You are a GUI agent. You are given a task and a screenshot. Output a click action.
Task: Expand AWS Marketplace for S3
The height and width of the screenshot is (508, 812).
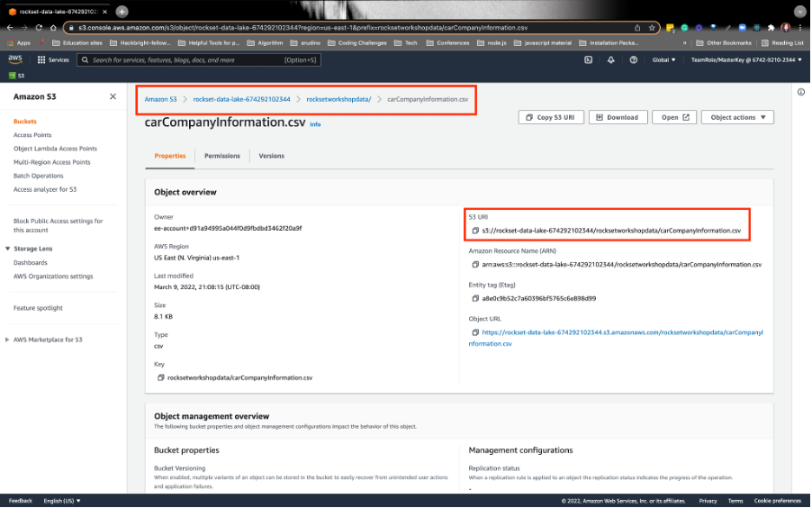[7, 340]
